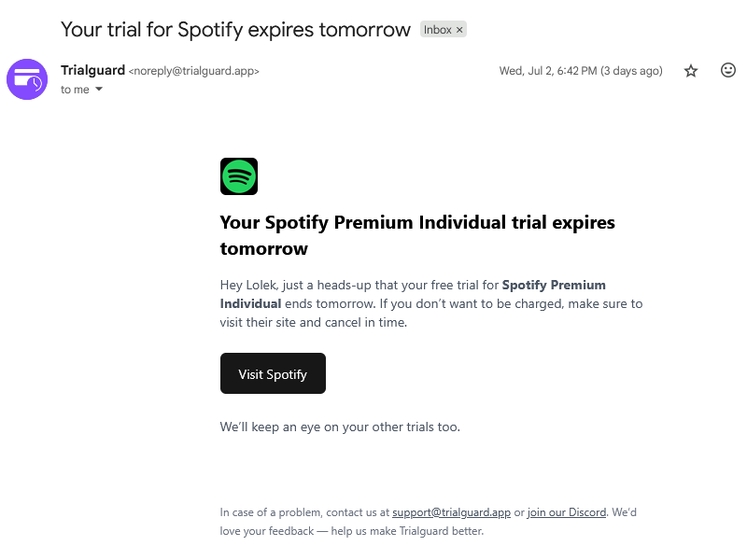The image size is (747, 560).
Task: Open the support@trialguard.app email link
Action: click(451, 512)
